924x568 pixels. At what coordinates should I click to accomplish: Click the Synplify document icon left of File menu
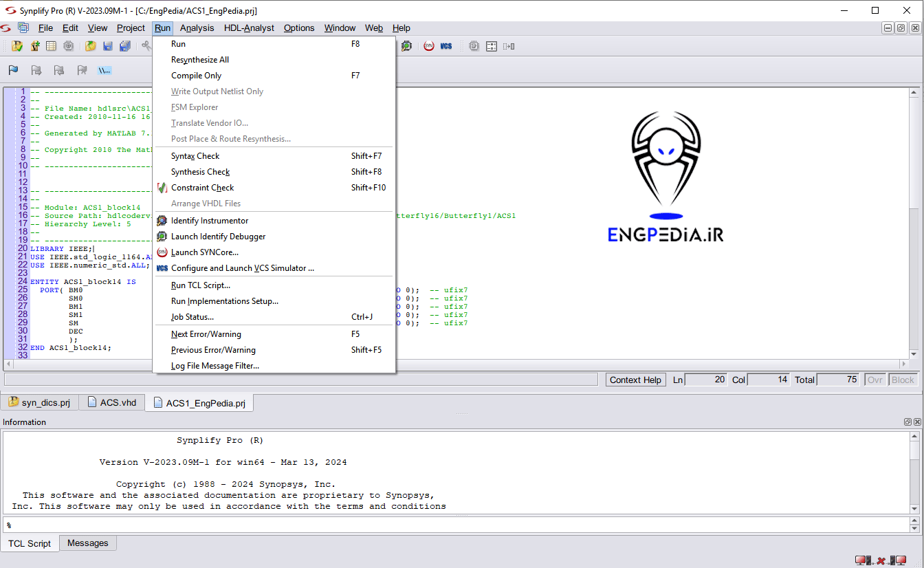[x=23, y=28]
